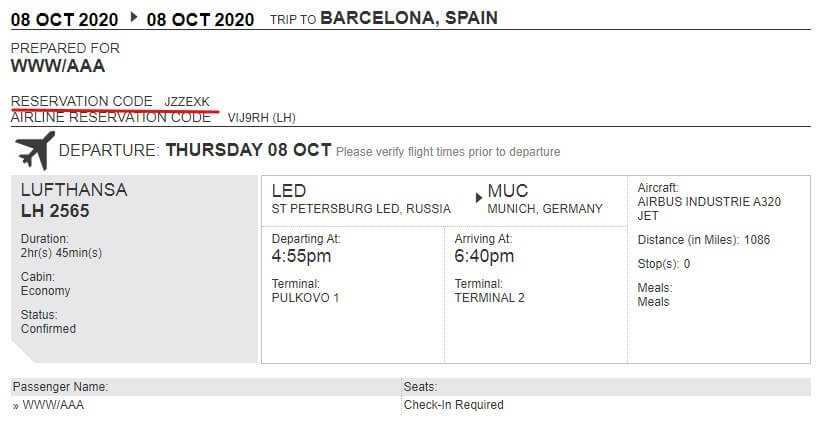This screenshot has width=832, height=422.
Task: Click the MUC airport code
Action: click(x=508, y=191)
